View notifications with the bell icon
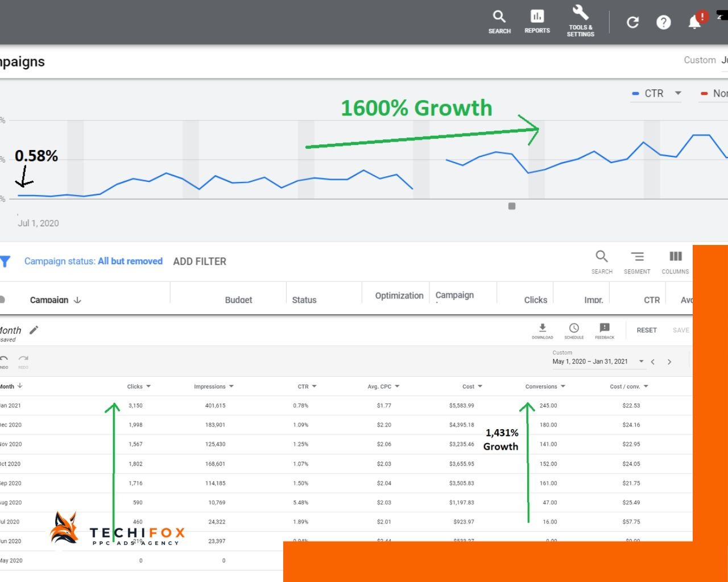The width and height of the screenshot is (728, 582). (x=694, y=22)
